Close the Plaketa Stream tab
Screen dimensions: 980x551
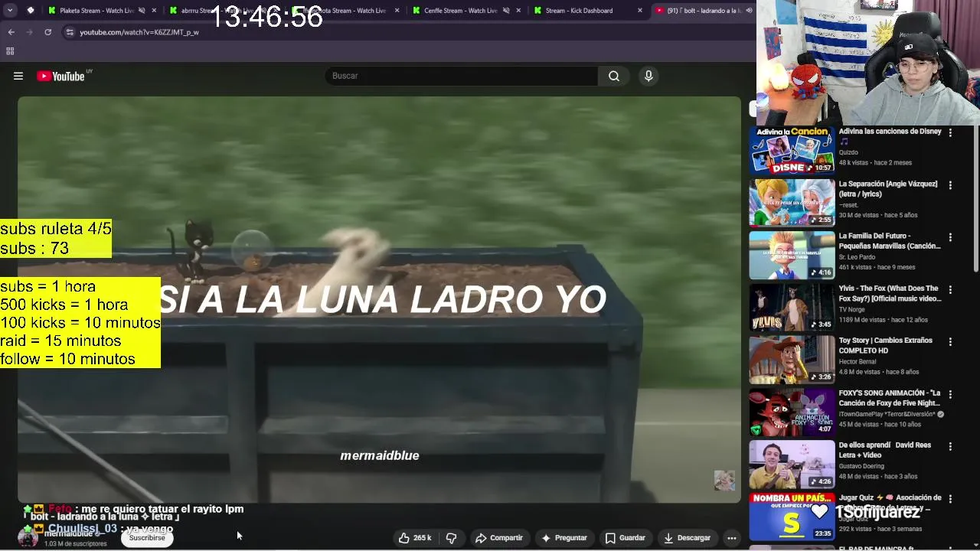154,11
